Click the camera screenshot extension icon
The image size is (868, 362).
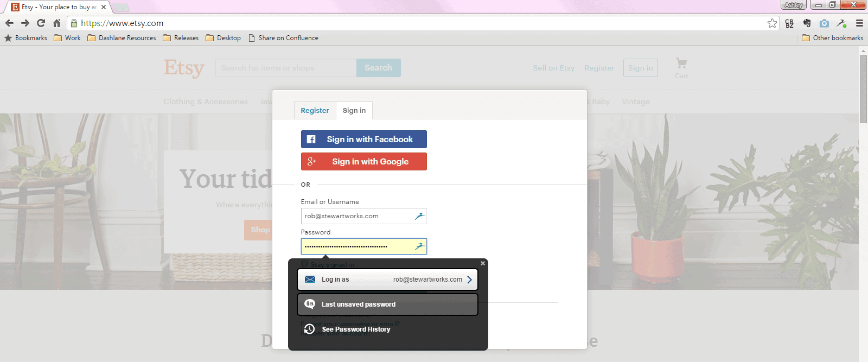tap(824, 23)
